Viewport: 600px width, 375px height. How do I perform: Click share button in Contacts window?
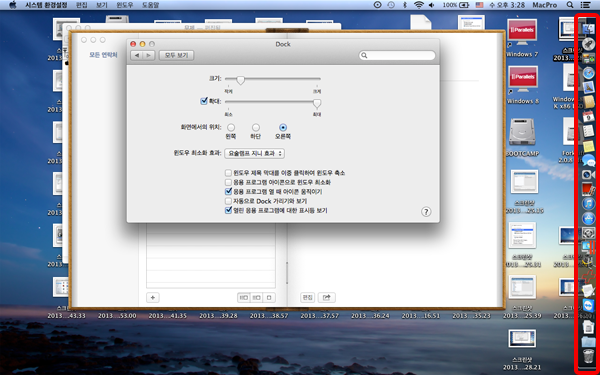pyautogui.click(x=326, y=297)
